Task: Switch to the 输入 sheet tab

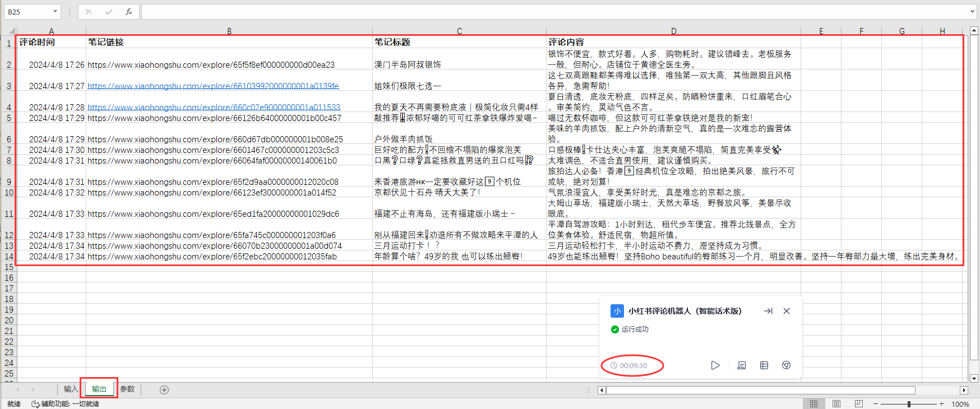Action: 70,389
